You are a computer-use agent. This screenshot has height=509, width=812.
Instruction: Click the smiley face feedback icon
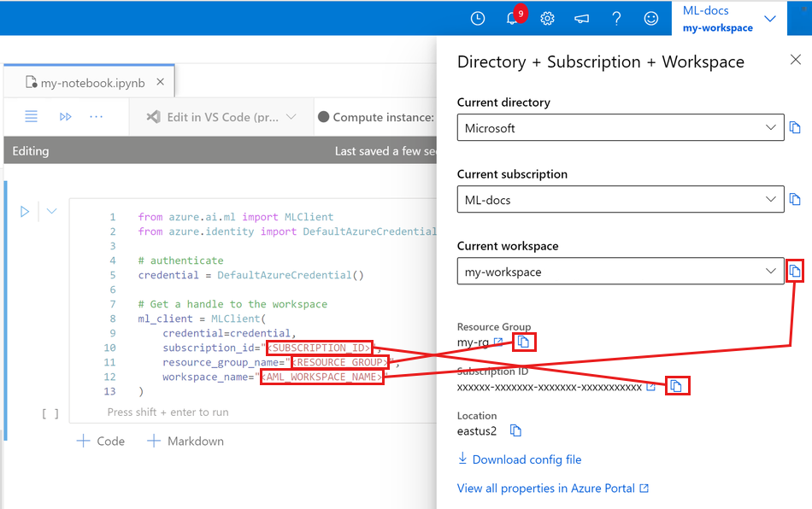(x=651, y=19)
